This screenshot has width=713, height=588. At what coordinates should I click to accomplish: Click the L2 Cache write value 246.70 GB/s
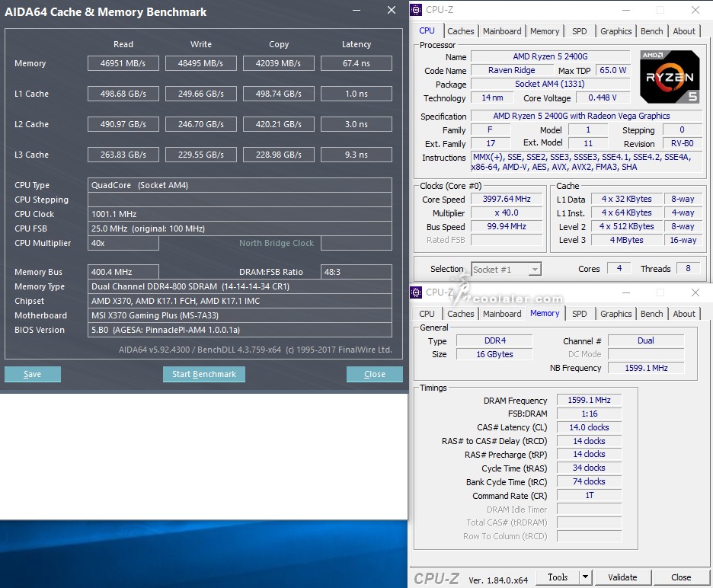pyautogui.click(x=200, y=124)
